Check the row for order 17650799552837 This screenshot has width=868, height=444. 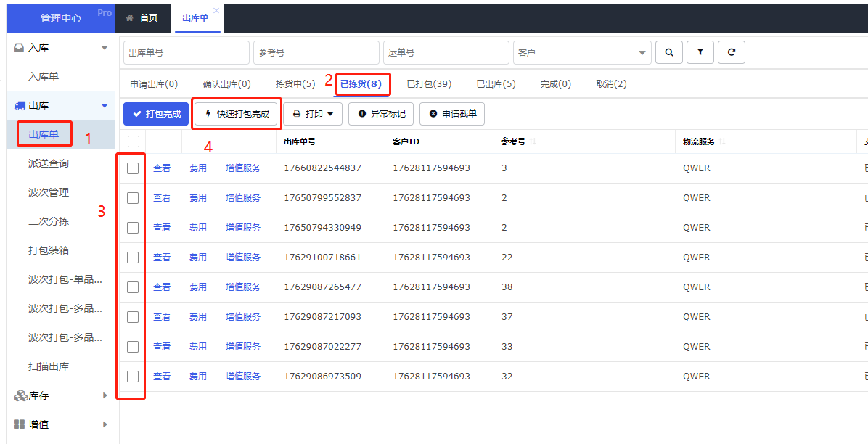tap(133, 197)
